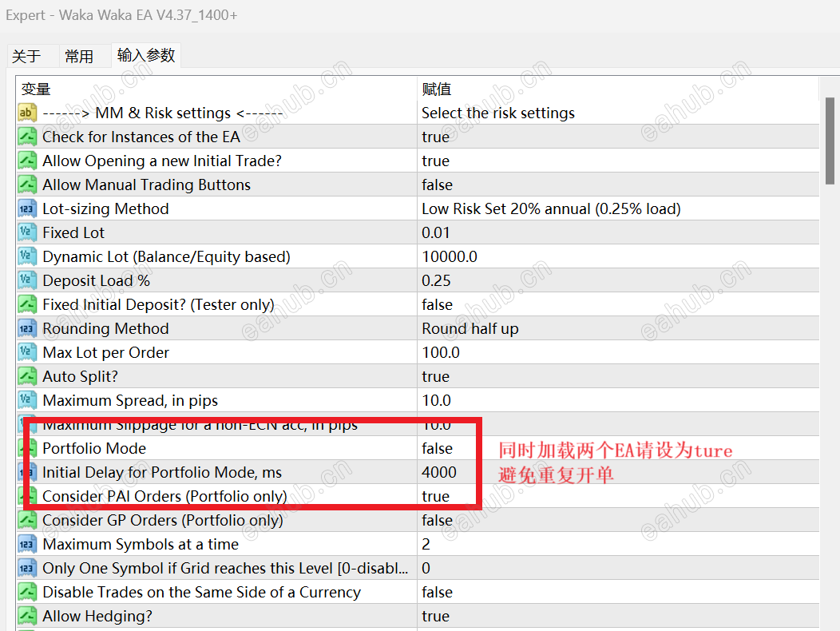Click the icon for Deposit Load %
Image resolution: width=840 pixels, height=631 pixels.
tap(27, 280)
